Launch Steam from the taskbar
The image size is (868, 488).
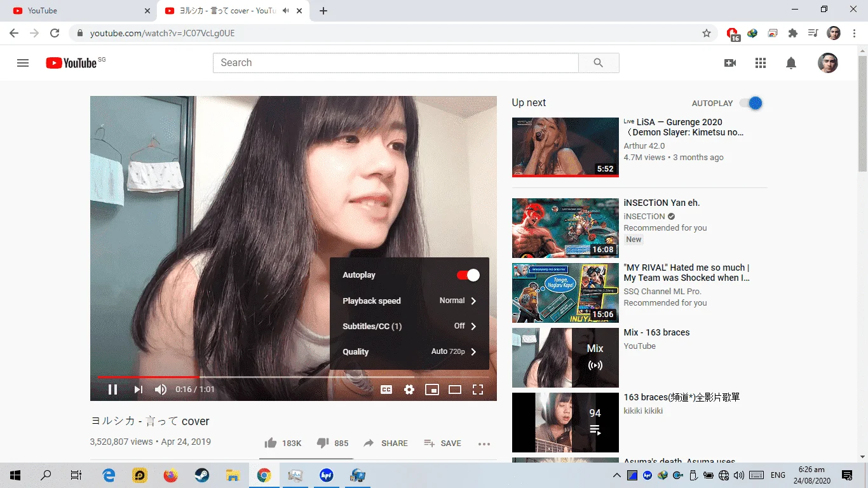tap(202, 475)
